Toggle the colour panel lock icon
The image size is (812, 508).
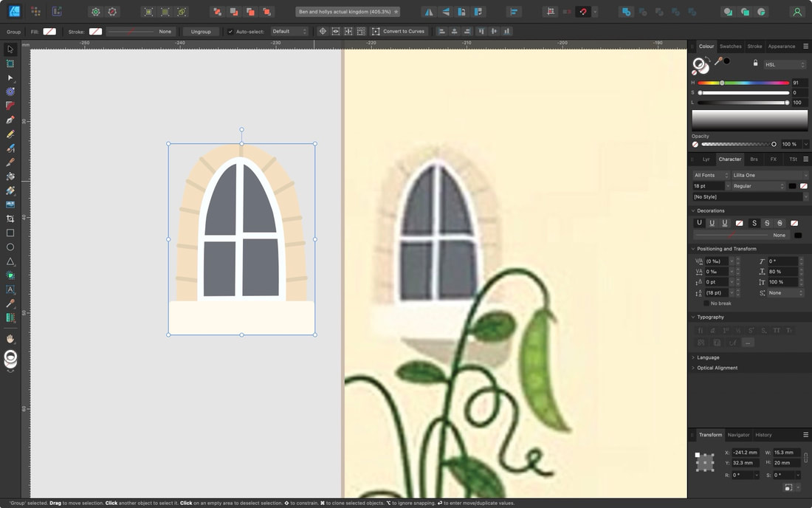[755, 63]
